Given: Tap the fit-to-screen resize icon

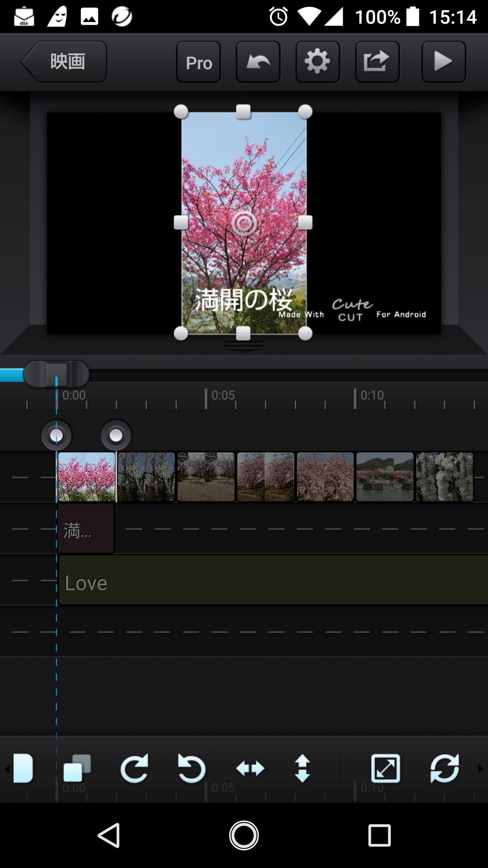Looking at the screenshot, I should [385, 769].
